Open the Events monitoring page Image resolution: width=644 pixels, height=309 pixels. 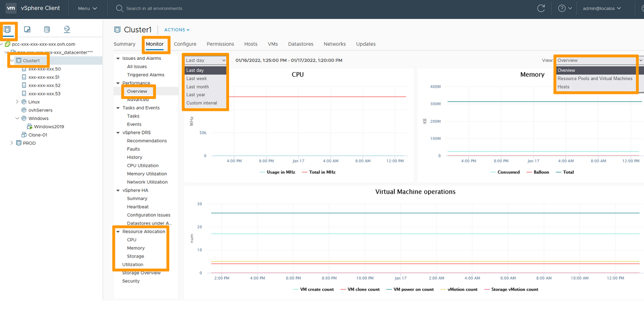(134, 124)
